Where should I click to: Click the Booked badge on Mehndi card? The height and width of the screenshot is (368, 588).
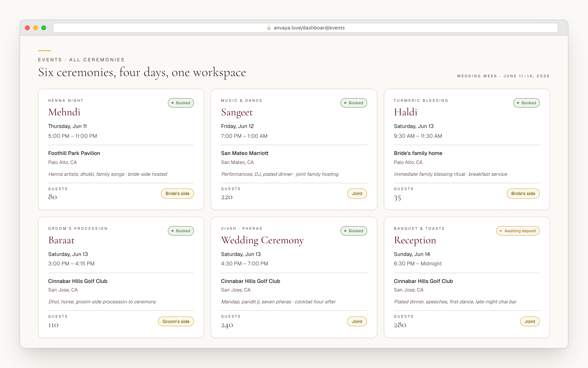(x=181, y=103)
